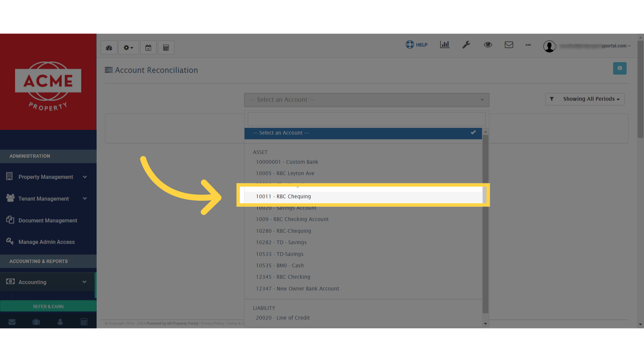Click the sidebar bottom user icon
644x362 pixels.
[60, 322]
